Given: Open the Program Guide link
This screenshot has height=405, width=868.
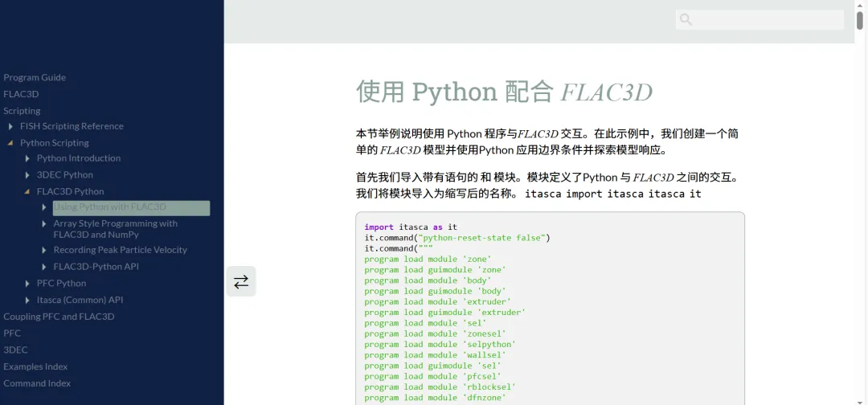Looking at the screenshot, I should click(x=35, y=77).
